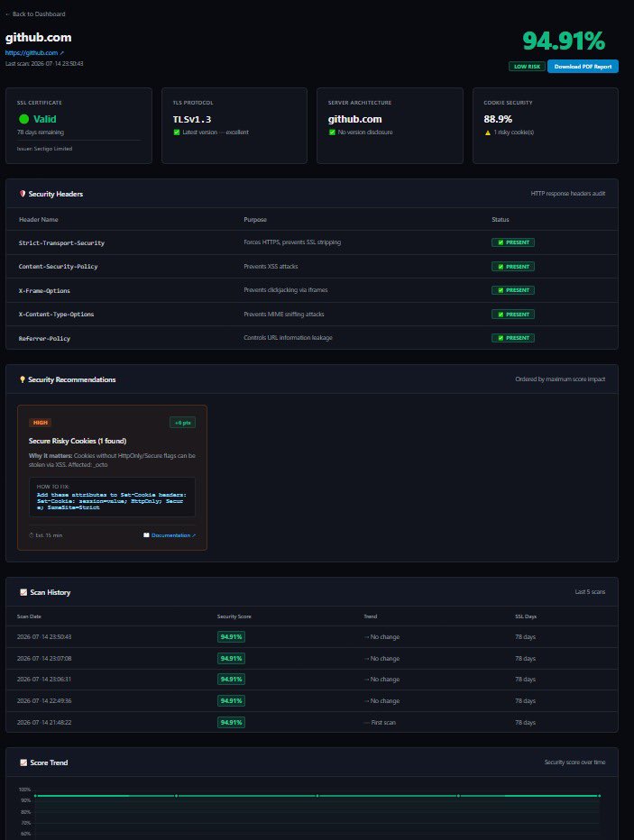Click the 94.91% score badge for 23:06:31 scan
This screenshot has width=634, height=840.
point(231,680)
